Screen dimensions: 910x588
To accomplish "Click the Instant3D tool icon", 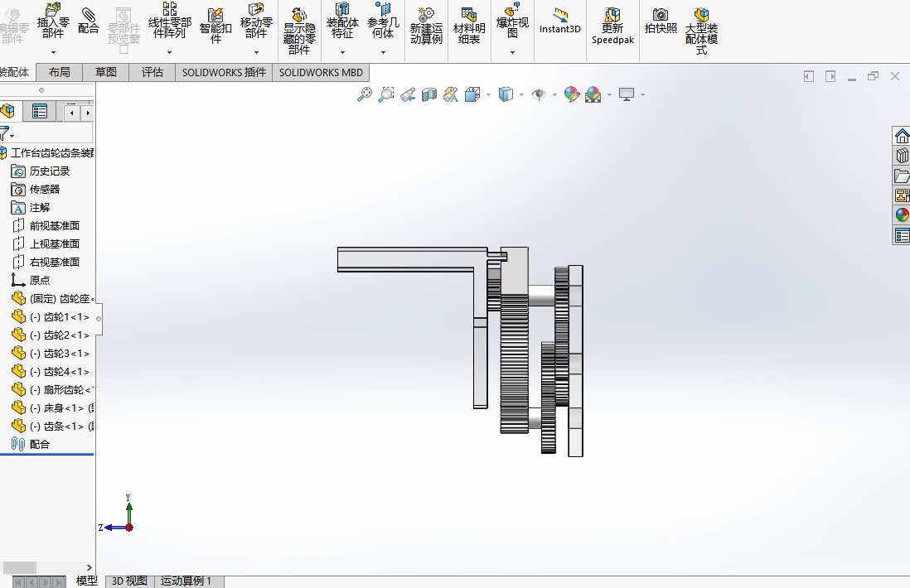I will point(560,21).
